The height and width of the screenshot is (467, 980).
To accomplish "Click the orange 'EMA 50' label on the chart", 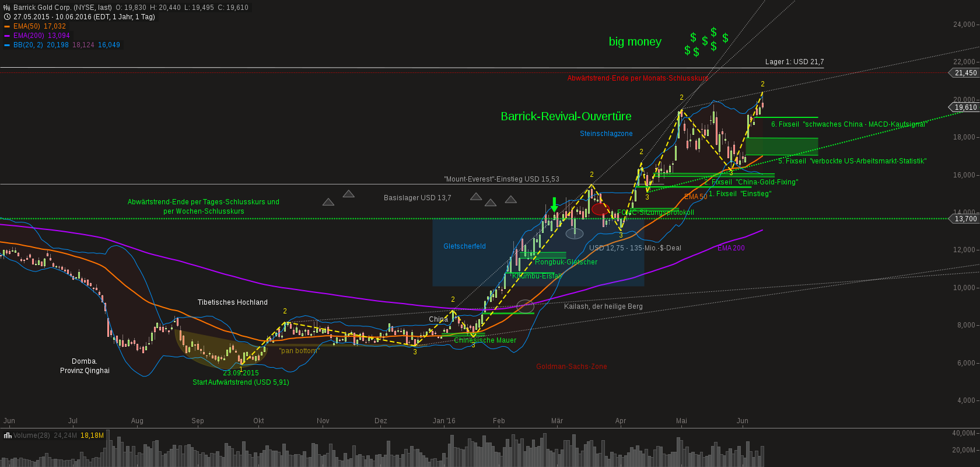I will coord(696,197).
